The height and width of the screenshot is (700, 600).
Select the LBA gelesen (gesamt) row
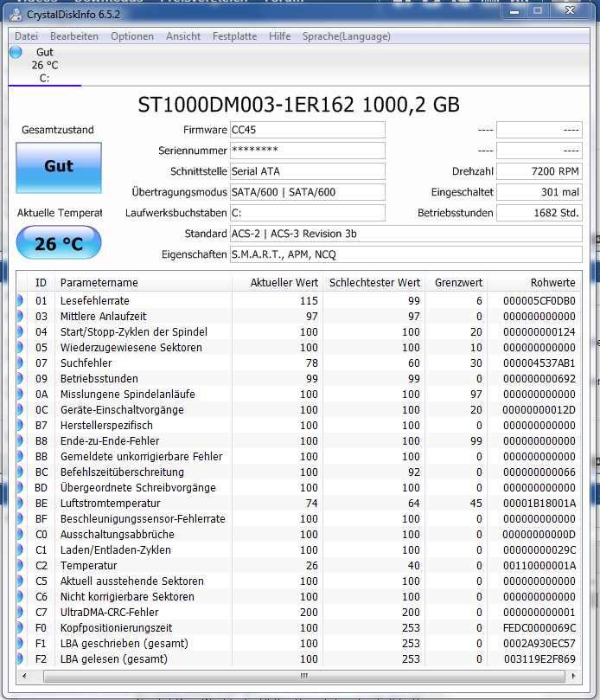299,659
